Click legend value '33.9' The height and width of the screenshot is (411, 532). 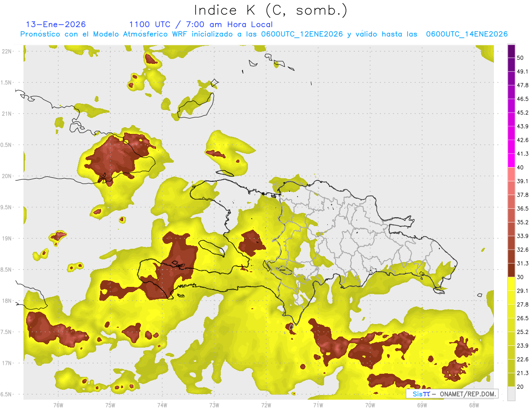pyautogui.click(x=522, y=236)
